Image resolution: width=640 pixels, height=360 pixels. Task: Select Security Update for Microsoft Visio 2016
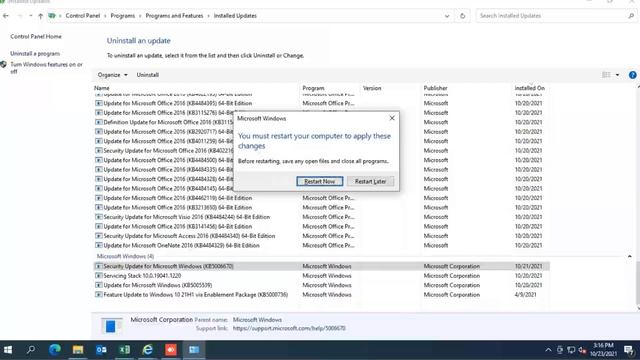point(322,217)
